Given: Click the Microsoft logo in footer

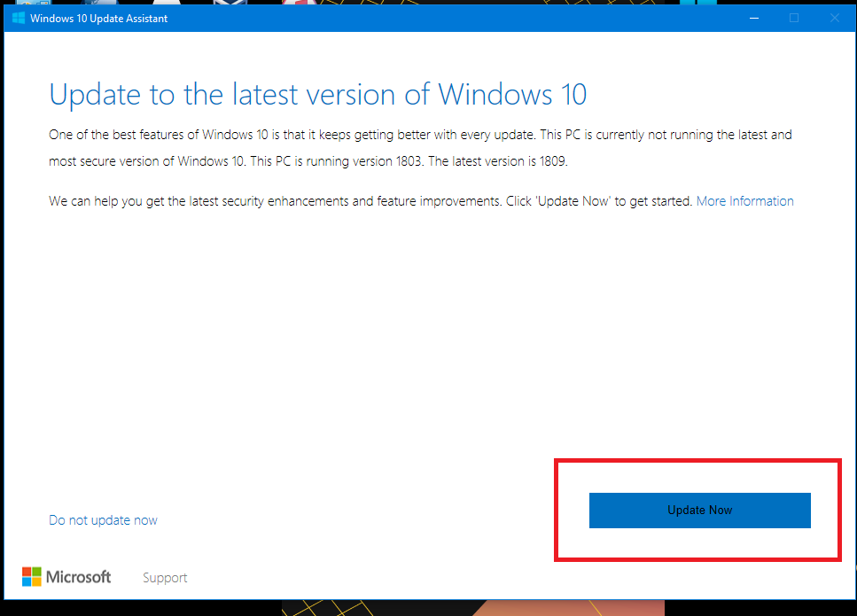Looking at the screenshot, I should (66, 577).
